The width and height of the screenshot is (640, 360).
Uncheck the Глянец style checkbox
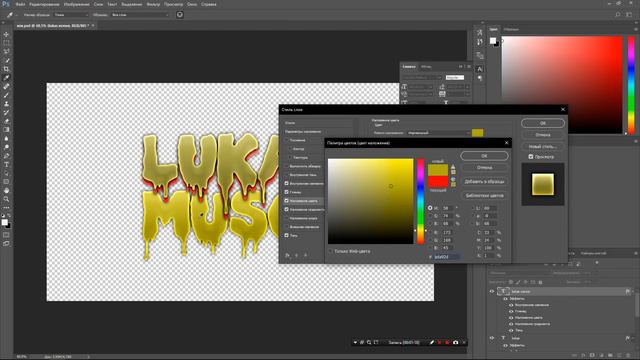coord(287,192)
